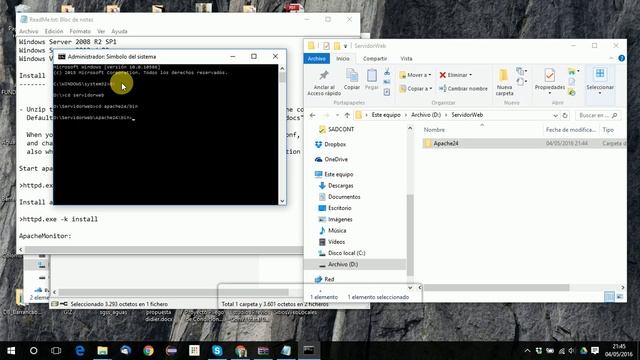Open recent locations dropdown next to nav arrows
The width and height of the screenshot is (640, 360).
point(337,116)
